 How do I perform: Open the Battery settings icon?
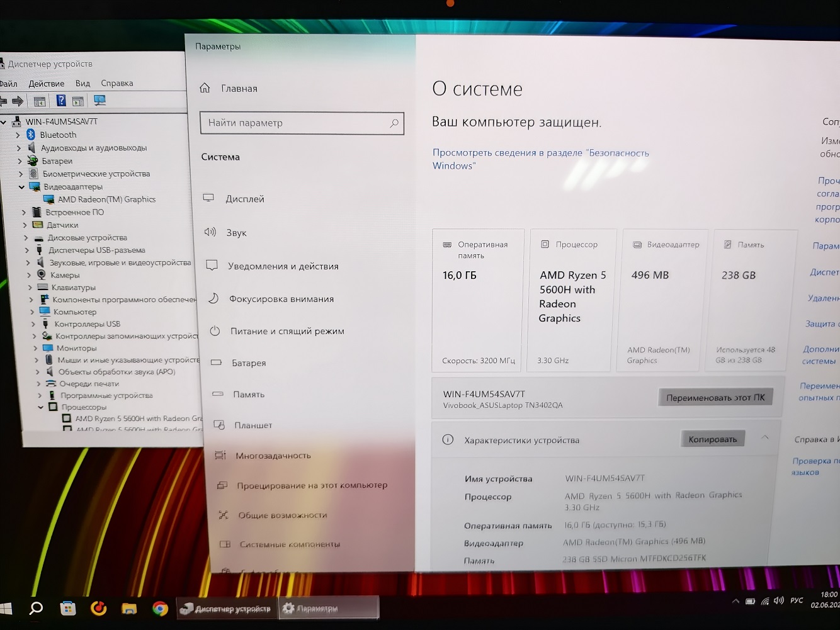pos(216,363)
